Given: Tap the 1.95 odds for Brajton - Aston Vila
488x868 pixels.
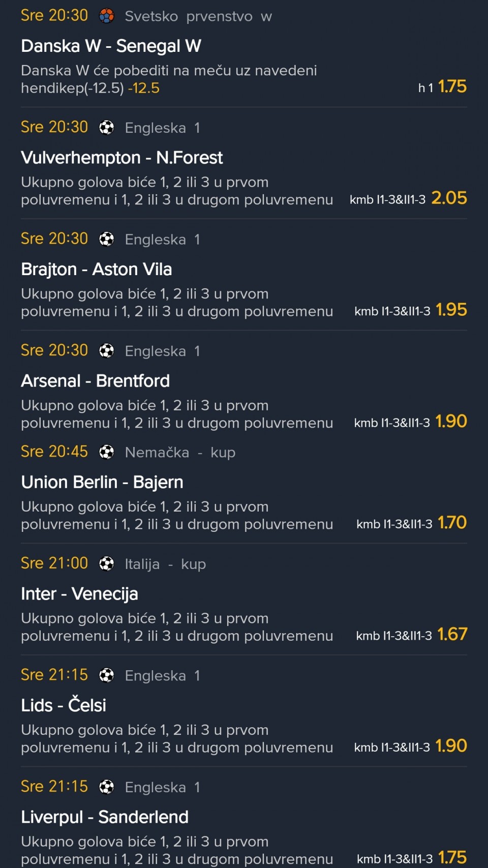Looking at the screenshot, I should tap(451, 310).
